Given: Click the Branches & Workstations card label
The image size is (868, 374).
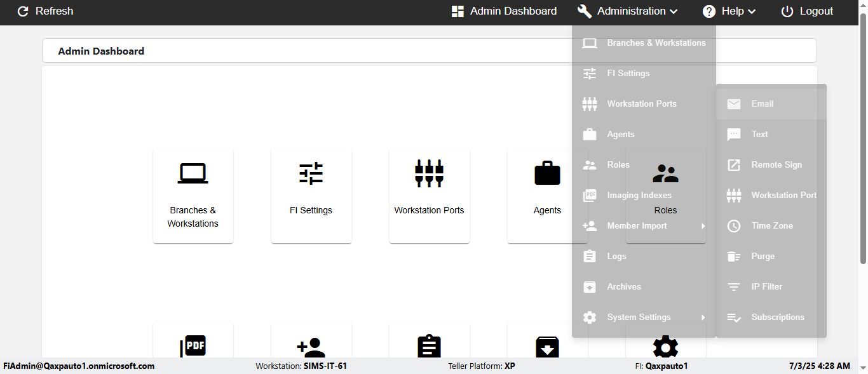Looking at the screenshot, I should (x=193, y=217).
